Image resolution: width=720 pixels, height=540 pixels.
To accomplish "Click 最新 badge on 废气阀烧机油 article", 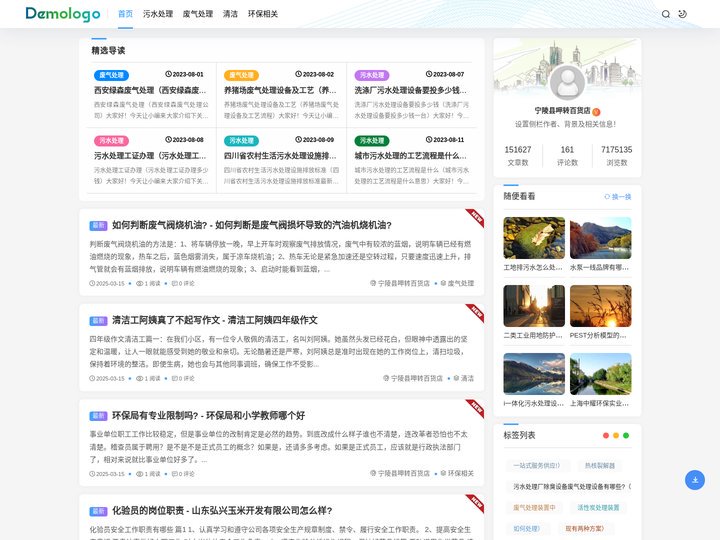I will pos(98,225).
